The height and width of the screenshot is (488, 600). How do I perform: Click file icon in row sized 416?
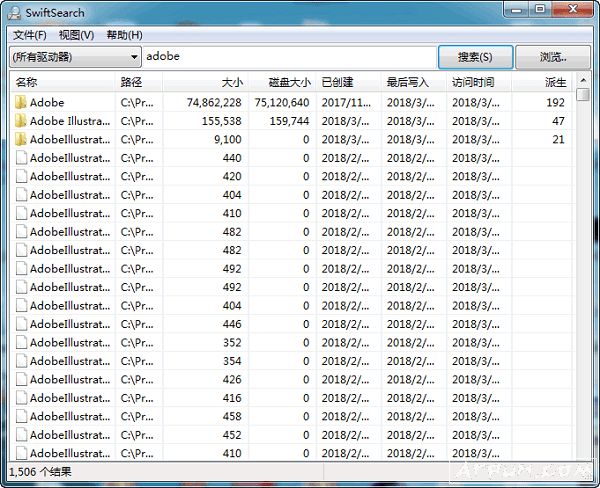coord(21,398)
